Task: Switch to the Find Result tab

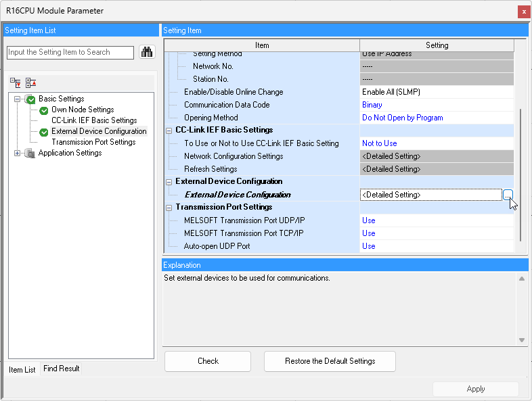Action: 62,369
